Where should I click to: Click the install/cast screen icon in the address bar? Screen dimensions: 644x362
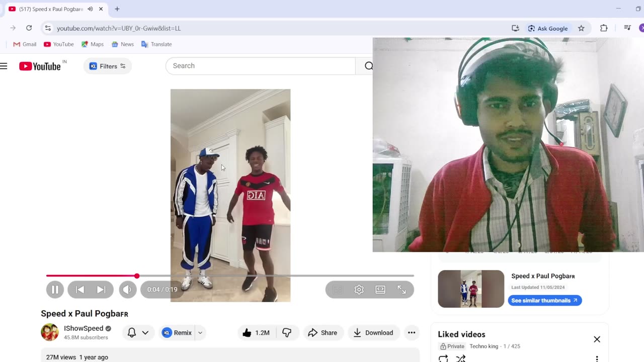(x=515, y=28)
